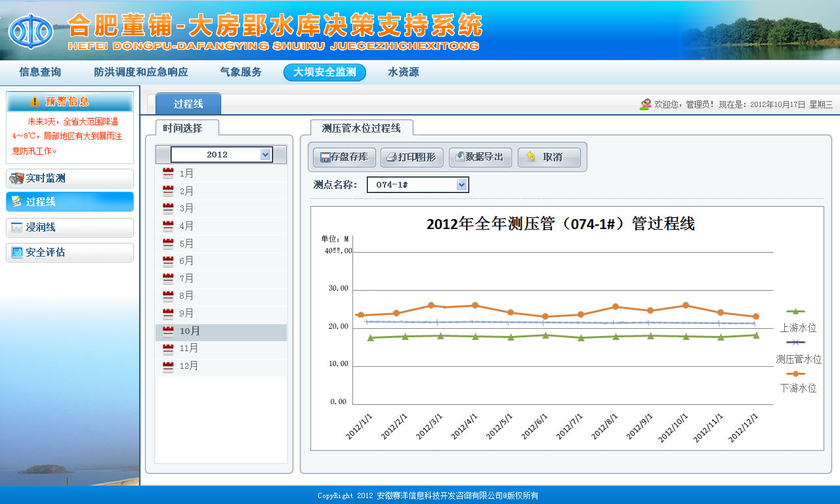Click the 过程线 sidebar icon
840x504 pixels.
17,201
